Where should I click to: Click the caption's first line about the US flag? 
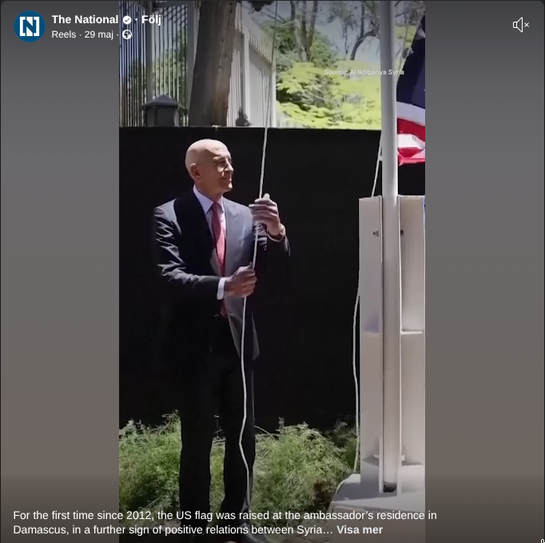click(225, 515)
